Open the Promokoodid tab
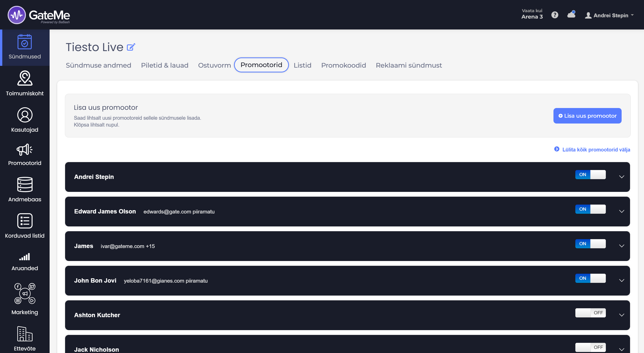Screen dimensions: 644x353 click(343, 65)
